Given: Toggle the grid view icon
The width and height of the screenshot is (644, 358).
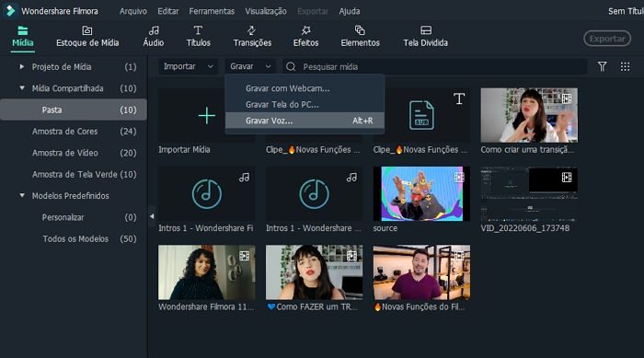Looking at the screenshot, I should coord(625,66).
